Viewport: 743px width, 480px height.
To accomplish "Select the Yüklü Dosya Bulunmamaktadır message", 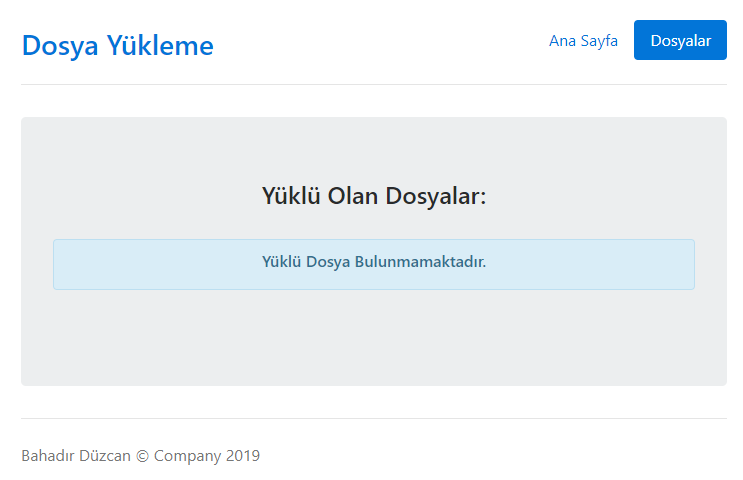I will pyautogui.click(x=373, y=262).
